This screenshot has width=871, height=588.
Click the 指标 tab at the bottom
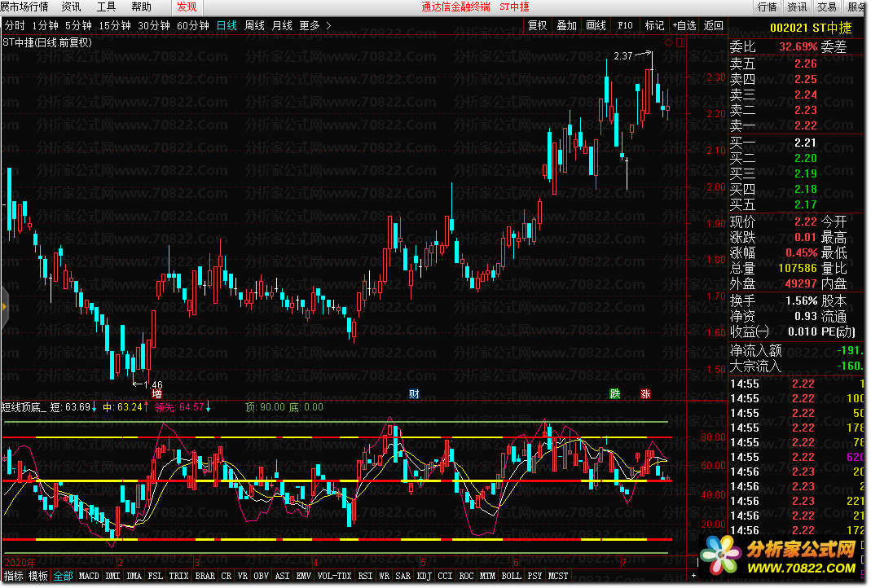click(14, 576)
